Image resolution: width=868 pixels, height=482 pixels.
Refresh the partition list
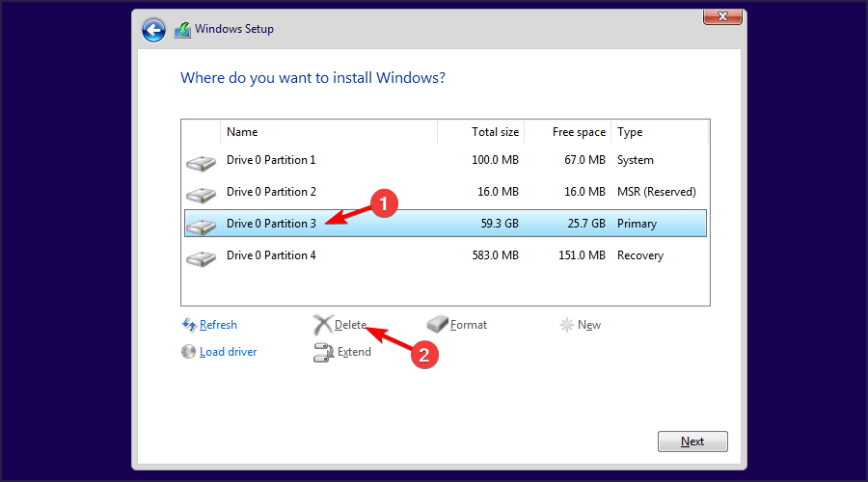[x=218, y=325]
